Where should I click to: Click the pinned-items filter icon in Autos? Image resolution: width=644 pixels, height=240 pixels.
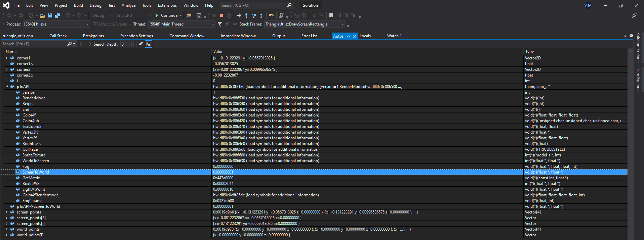pyautogui.click(x=141, y=44)
